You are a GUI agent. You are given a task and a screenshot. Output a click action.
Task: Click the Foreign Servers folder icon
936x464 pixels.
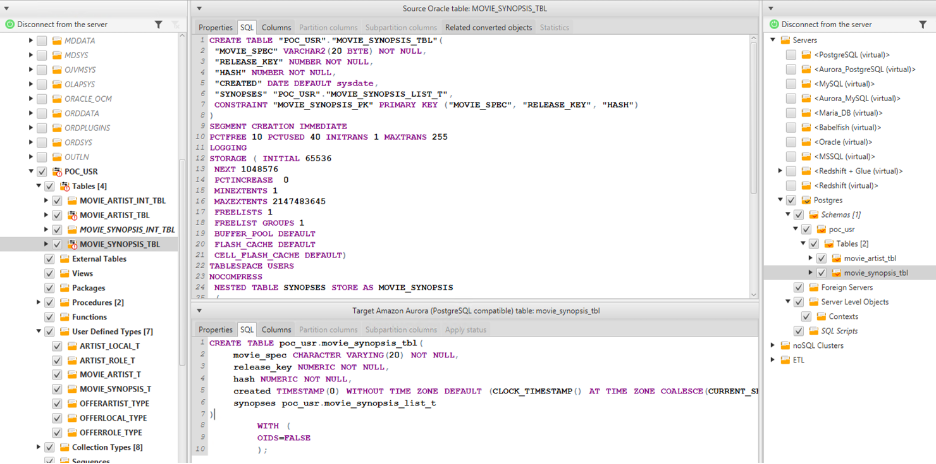tap(814, 287)
